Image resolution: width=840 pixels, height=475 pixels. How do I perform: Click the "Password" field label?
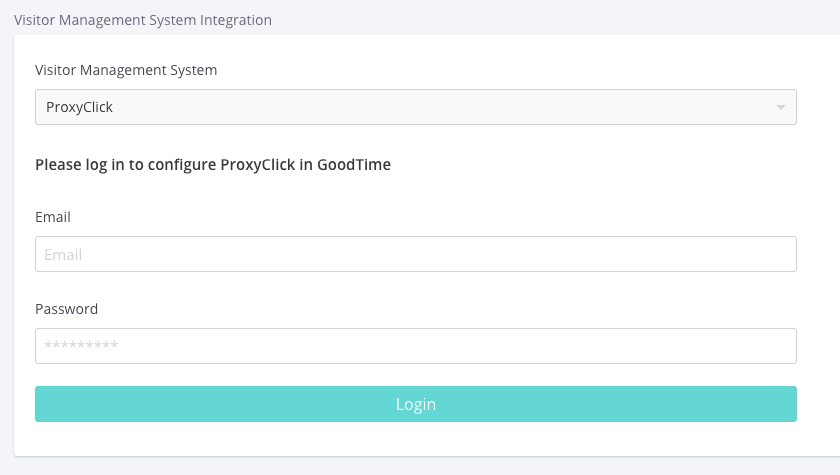(66, 309)
